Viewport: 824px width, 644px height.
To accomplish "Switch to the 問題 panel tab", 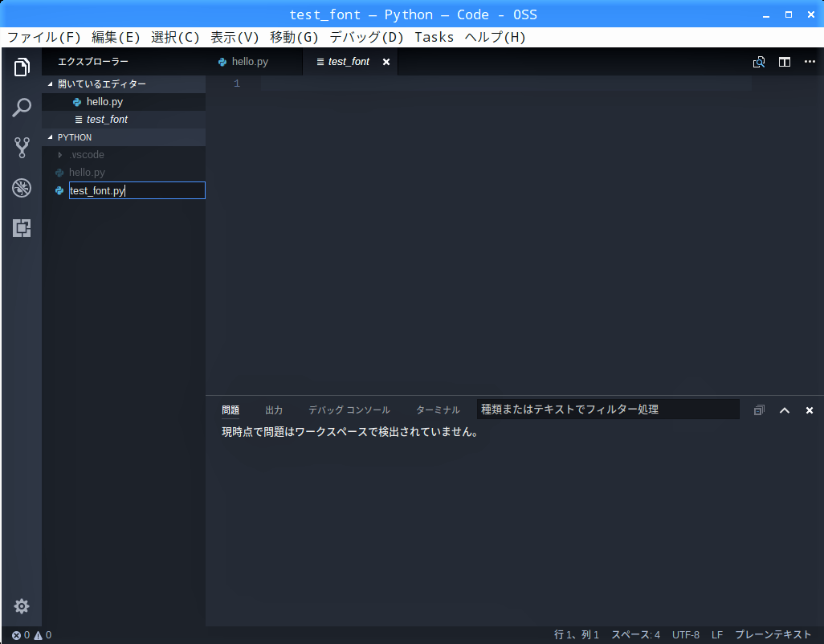I will click(x=230, y=410).
